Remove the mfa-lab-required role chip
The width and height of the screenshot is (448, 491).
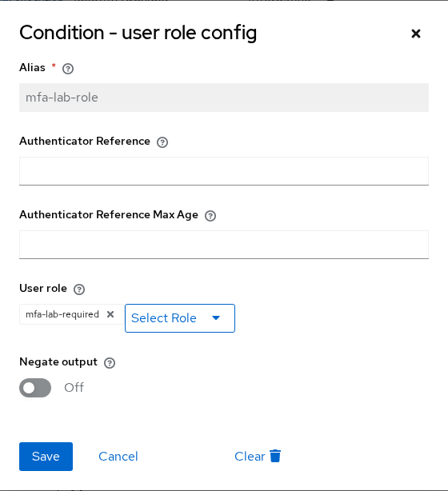pos(110,314)
